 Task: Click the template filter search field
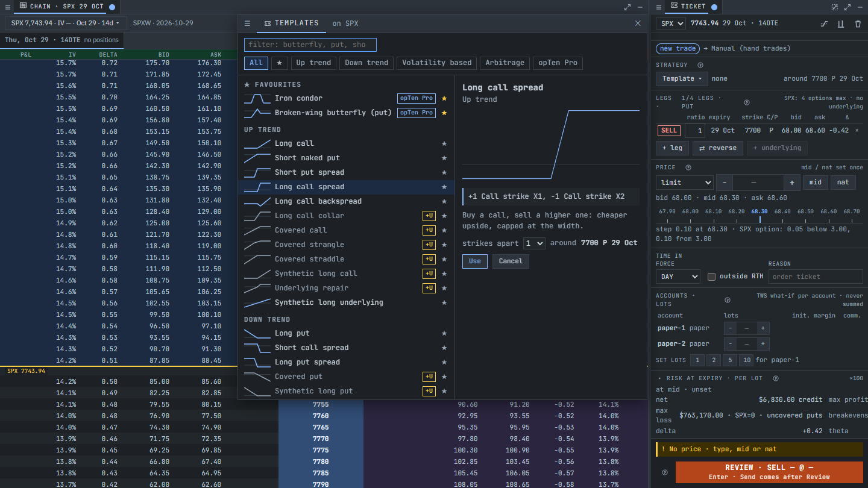coord(310,45)
